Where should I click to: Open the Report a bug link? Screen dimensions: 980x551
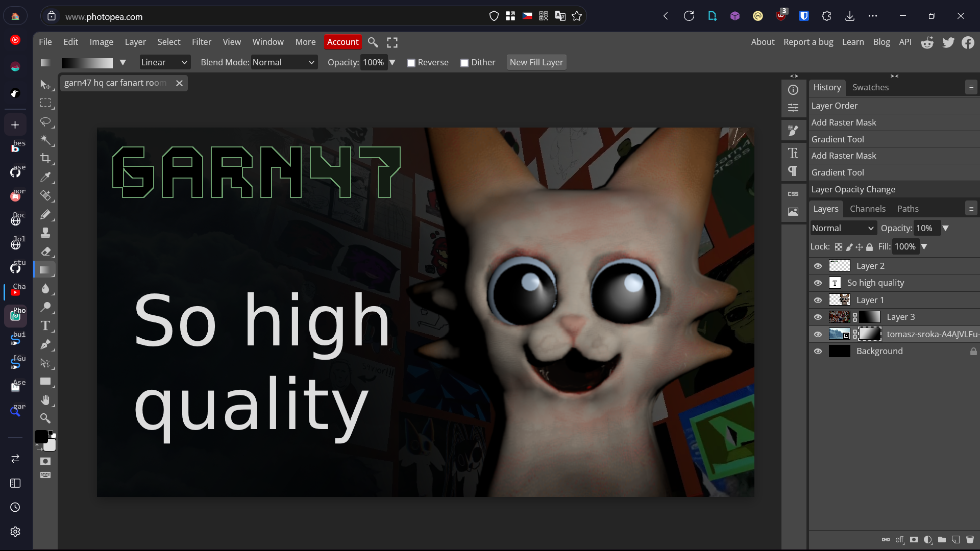tap(808, 42)
